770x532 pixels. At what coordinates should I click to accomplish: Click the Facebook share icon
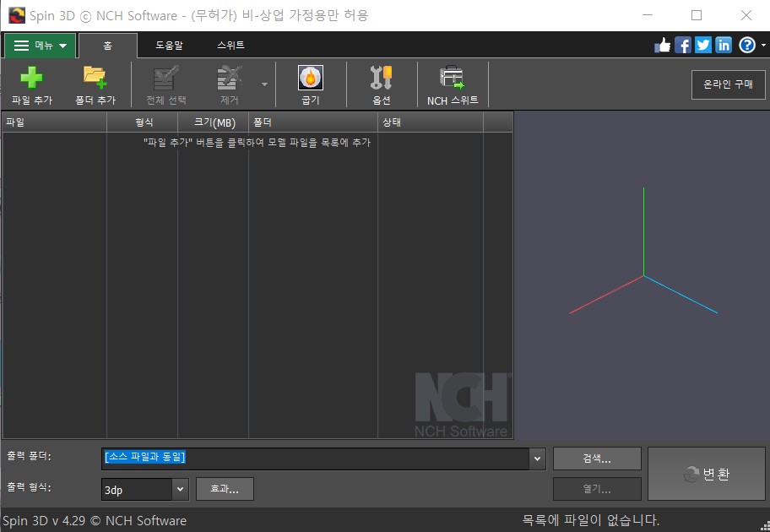pyautogui.click(x=682, y=46)
